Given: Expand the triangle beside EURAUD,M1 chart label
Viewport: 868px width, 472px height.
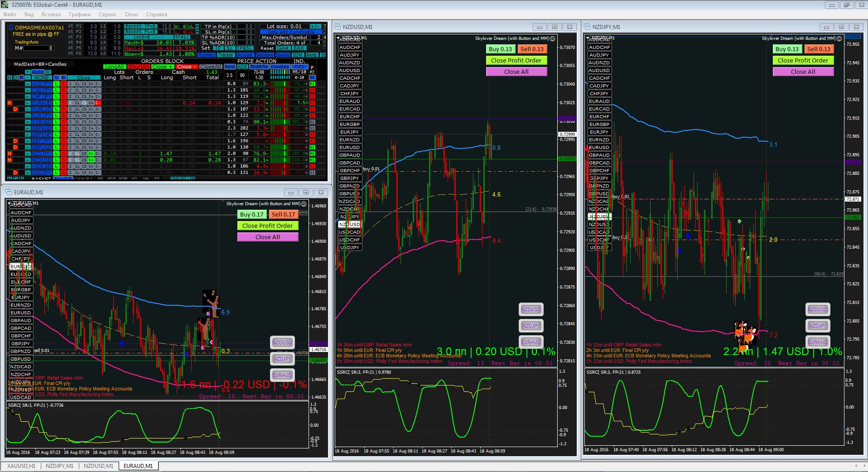Looking at the screenshot, I should click(x=10, y=203).
